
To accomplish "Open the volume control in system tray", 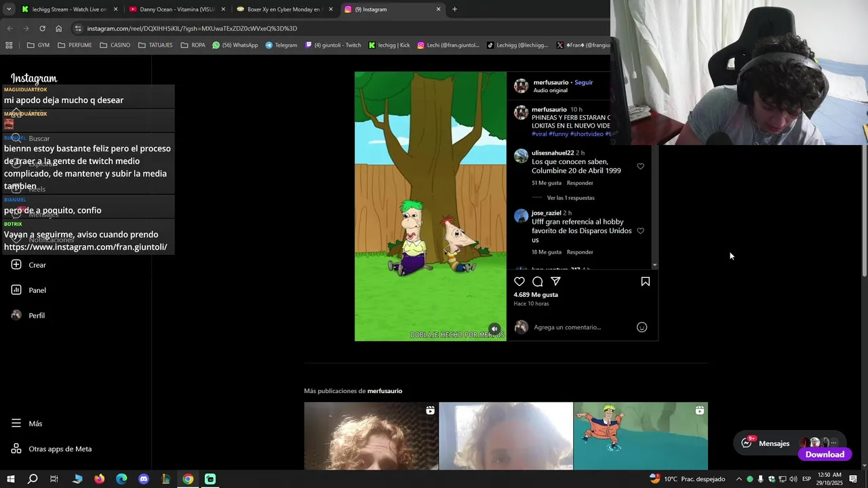I will tap(793, 479).
